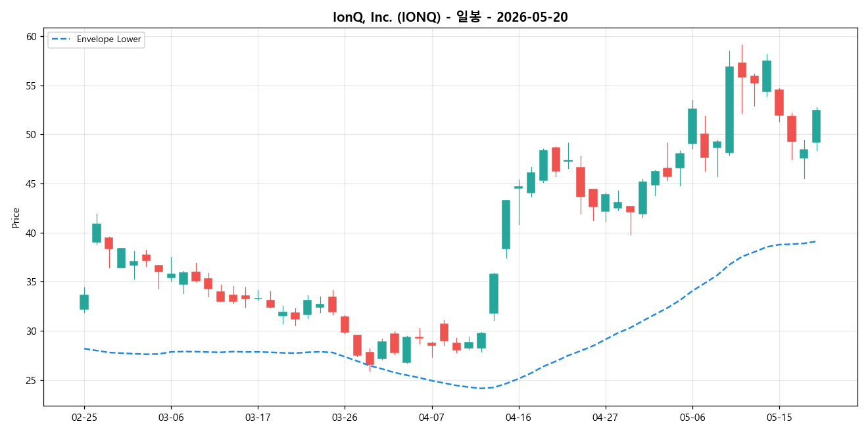Click the y-axis value '60'
This screenshot has width=868, height=434.
pyautogui.click(x=33, y=36)
